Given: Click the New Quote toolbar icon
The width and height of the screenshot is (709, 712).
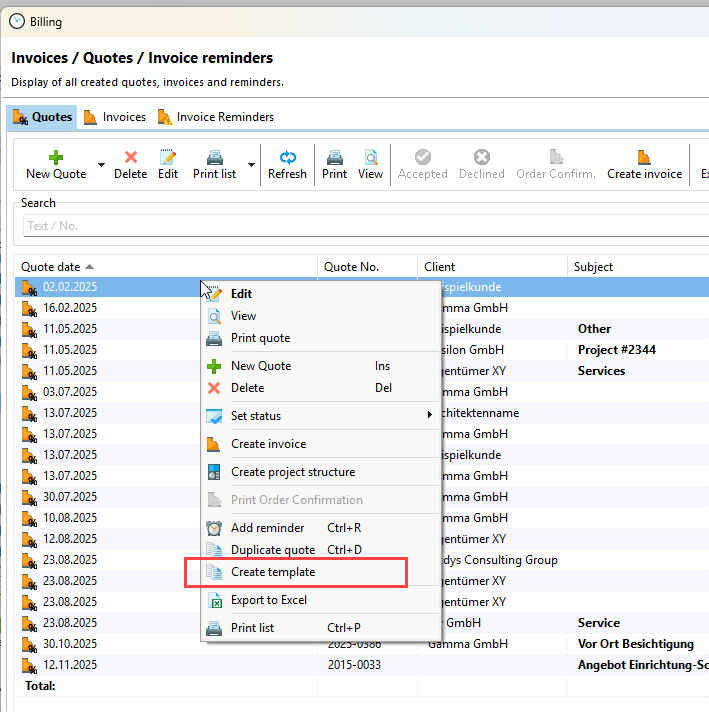Looking at the screenshot, I should point(56,158).
